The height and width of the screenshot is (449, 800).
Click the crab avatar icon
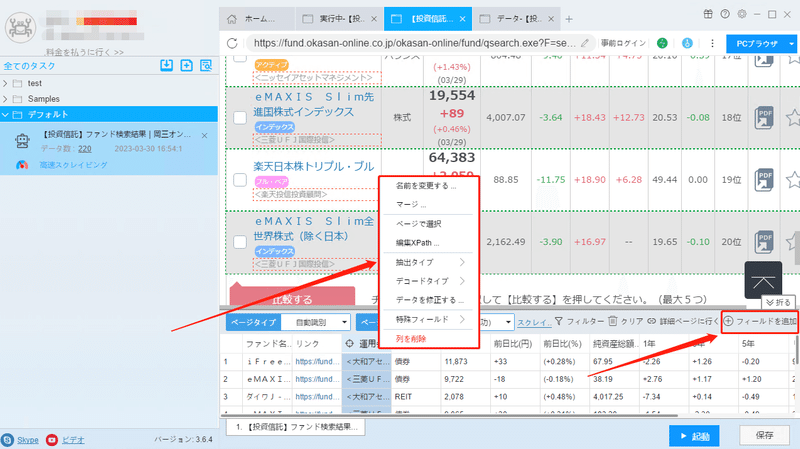tap(20, 27)
